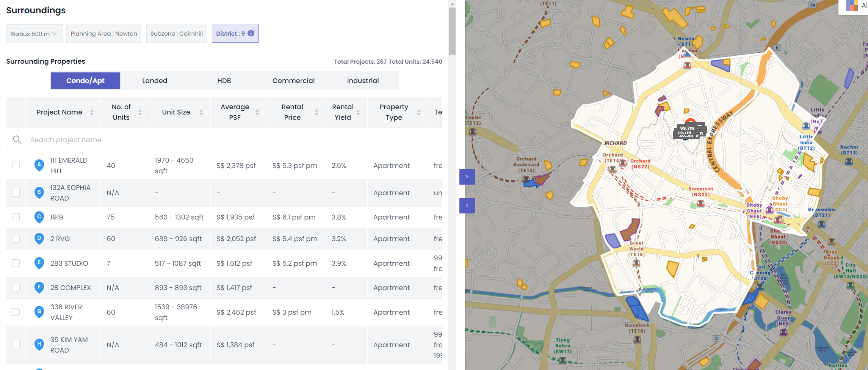Click marker D for 2 RVG

[x=39, y=238]
